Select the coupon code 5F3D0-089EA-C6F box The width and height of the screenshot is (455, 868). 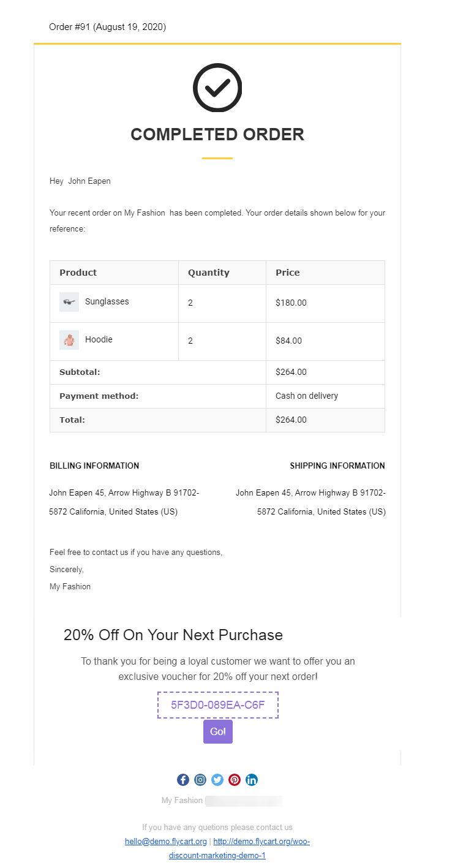(x=218, y=705)
